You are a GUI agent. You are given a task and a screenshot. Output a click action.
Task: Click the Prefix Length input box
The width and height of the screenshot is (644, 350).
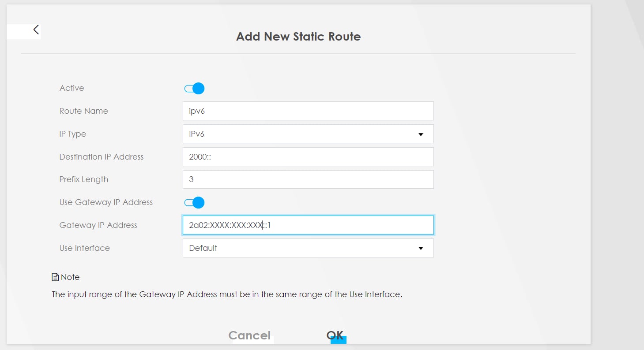point(308,180)
